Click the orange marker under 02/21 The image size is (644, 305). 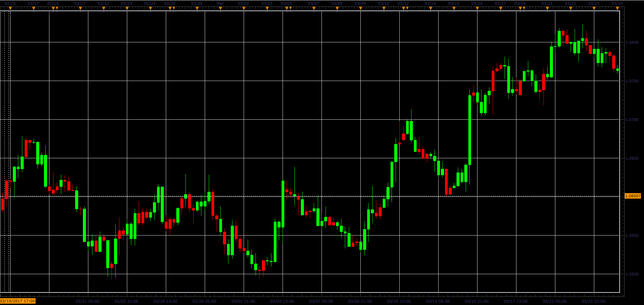80,9
